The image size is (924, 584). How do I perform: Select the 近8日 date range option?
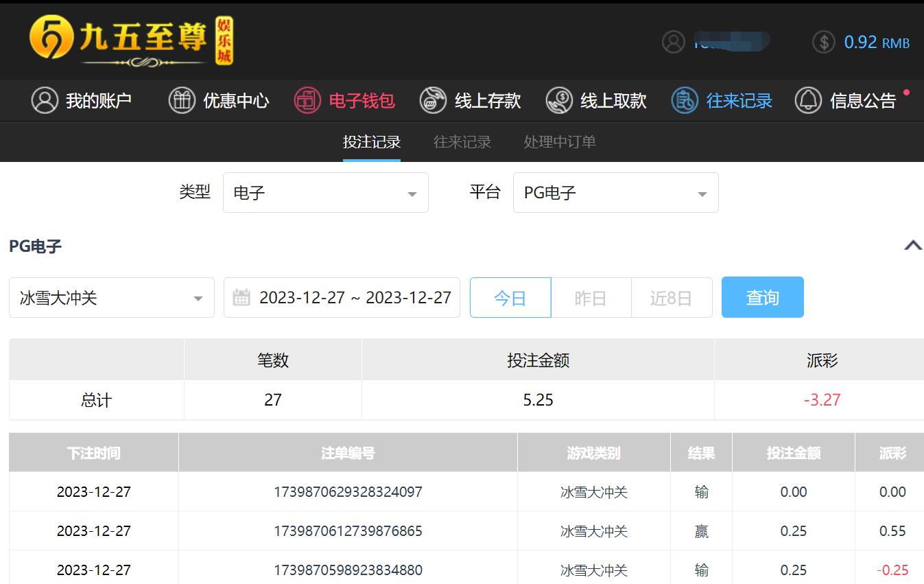pyautogui.click(x=671, y=298)
